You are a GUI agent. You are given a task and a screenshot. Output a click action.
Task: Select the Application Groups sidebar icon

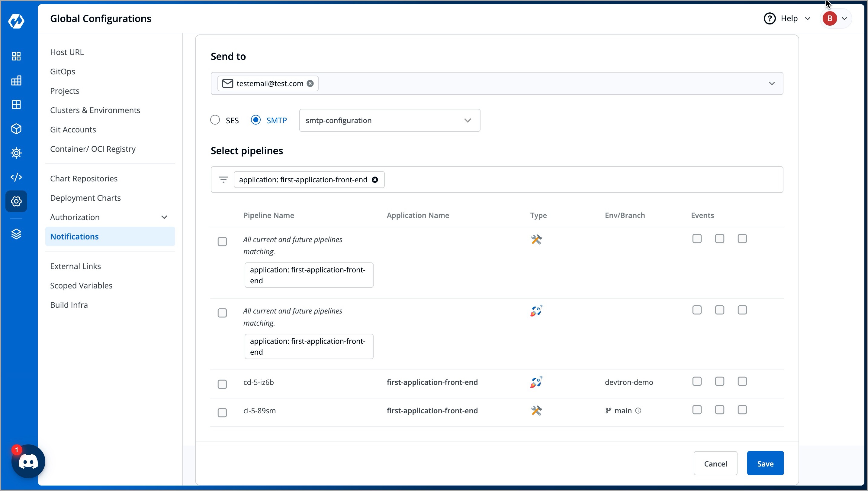coord(16,105)
